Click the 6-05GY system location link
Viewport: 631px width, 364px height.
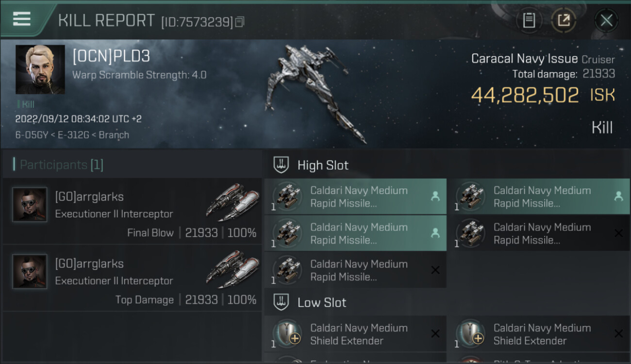tap(32, 135)
